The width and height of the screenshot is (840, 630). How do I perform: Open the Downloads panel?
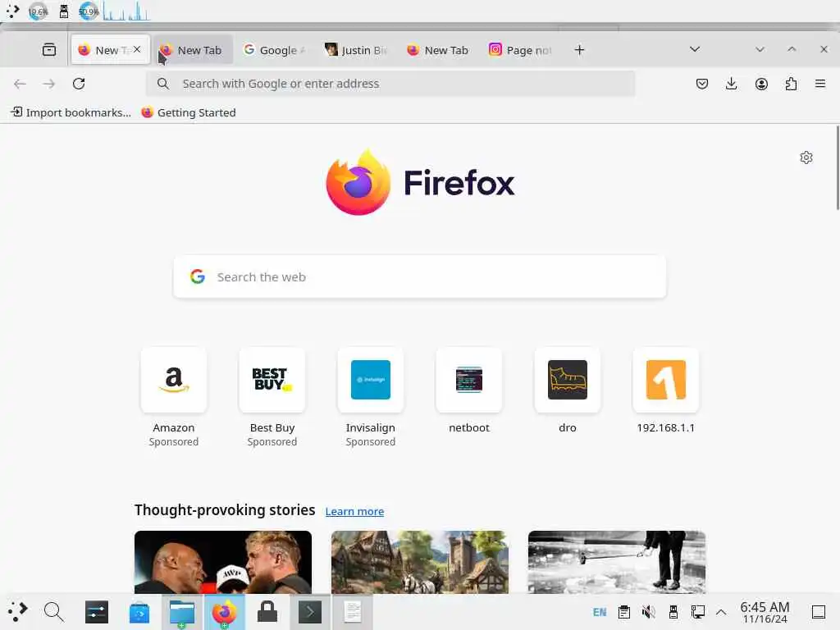[731, 84]
